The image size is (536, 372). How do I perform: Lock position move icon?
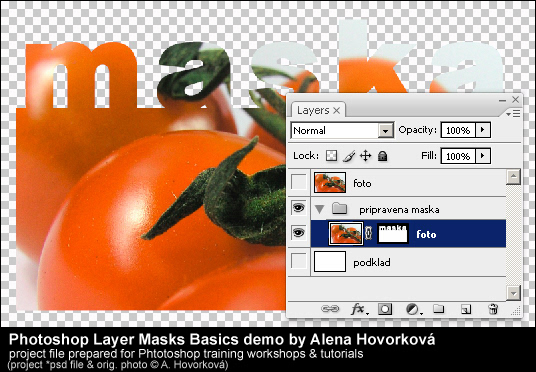[x=365, y=156]
